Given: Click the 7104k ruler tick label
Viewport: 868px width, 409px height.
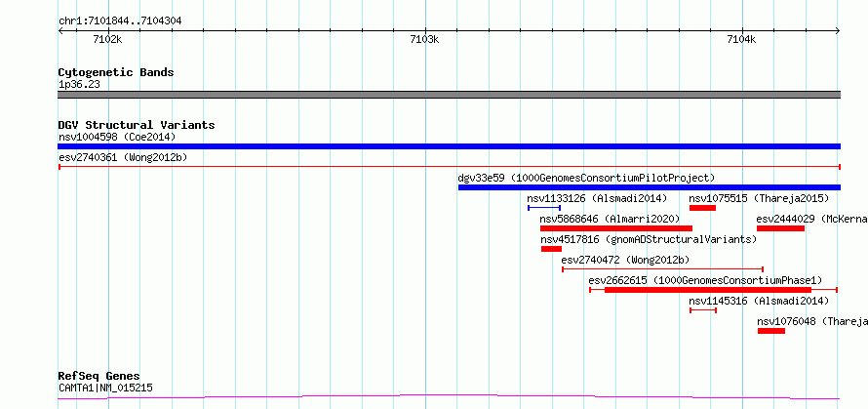Looking at the screenshot, I should pyautogui.click(x=741, y=39).
